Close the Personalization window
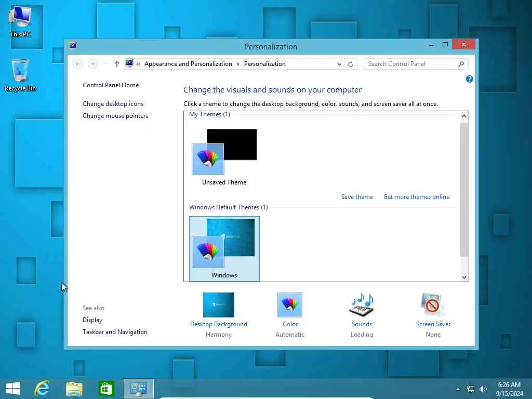Screen dimensions: 532x399 click(x=463, y=45)
